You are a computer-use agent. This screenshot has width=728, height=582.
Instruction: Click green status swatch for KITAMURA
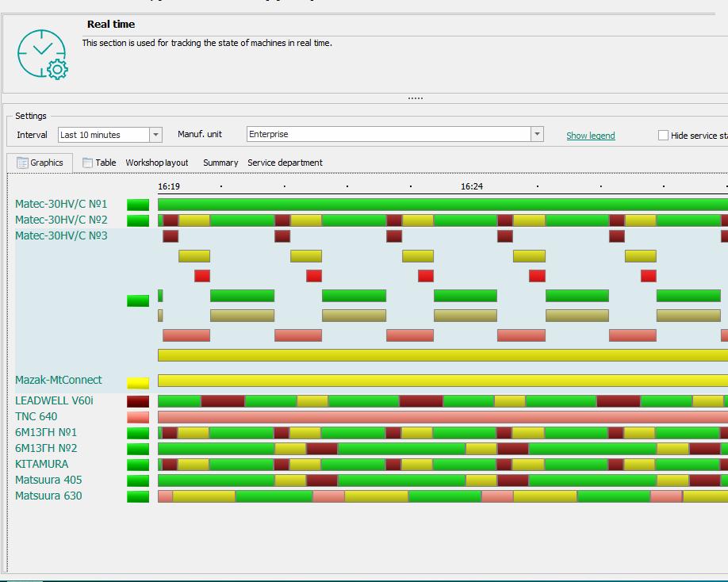click(x=138, y=465)
